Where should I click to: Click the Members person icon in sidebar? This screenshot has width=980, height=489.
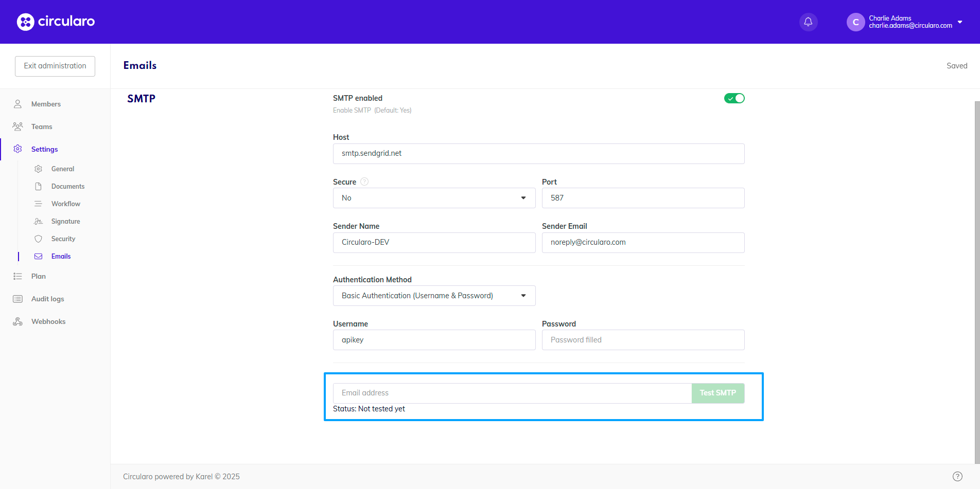[x=17, y=104]
